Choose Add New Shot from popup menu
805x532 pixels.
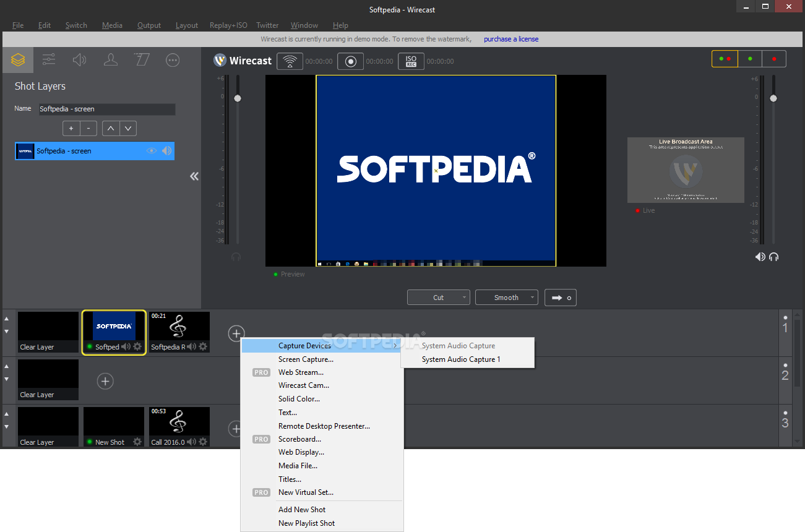322,510
